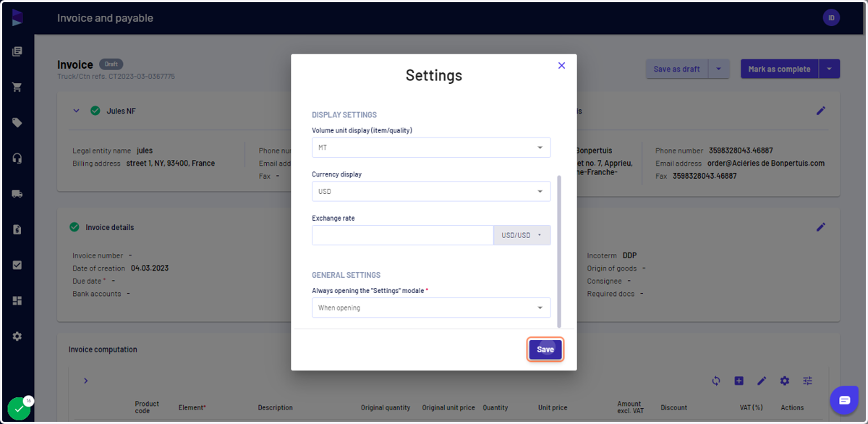Open the Mark as complete arrow dropdown

(829, 69)
